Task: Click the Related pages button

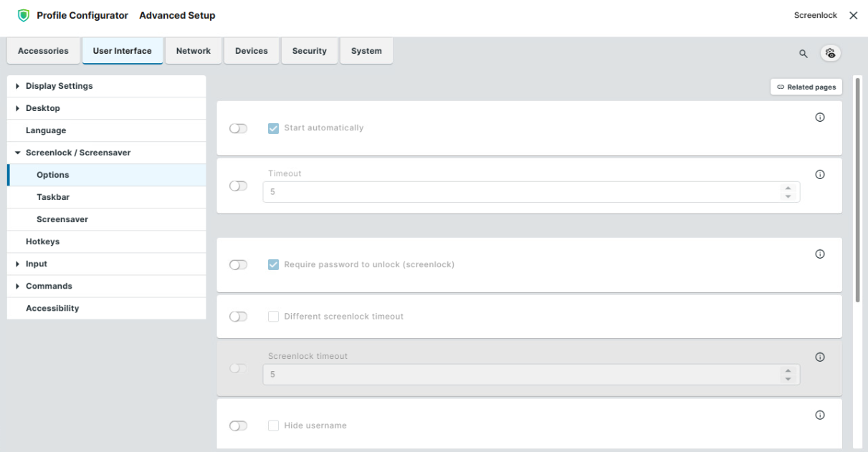Action: click(806, 87)
